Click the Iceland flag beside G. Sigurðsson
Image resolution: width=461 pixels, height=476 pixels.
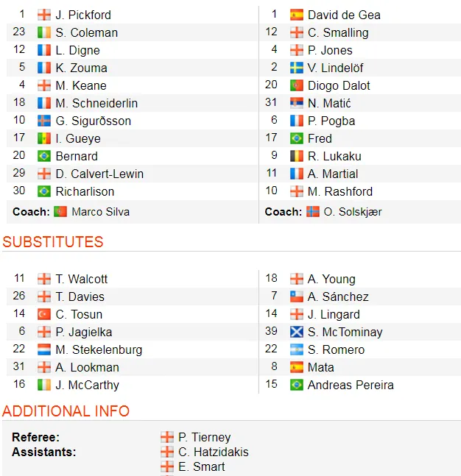44,121
